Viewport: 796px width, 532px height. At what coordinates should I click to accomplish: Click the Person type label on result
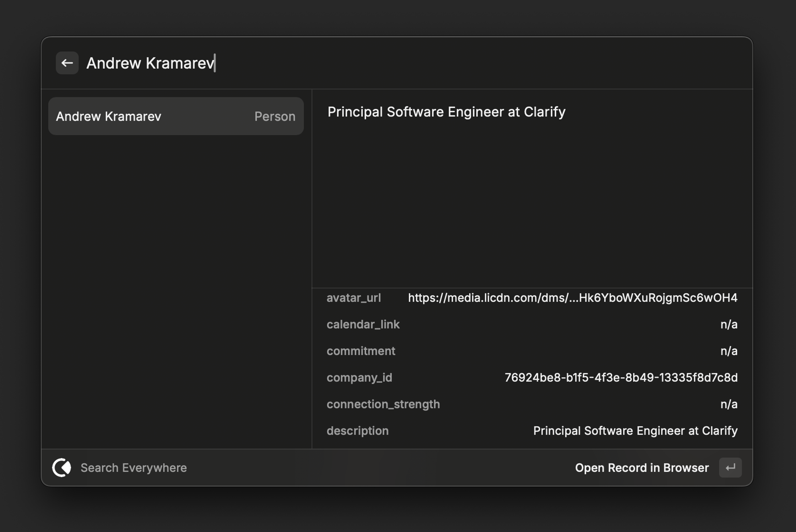275,116
